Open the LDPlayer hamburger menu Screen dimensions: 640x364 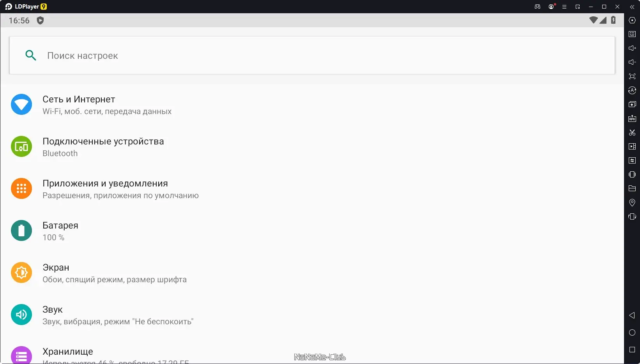(564, 7)
